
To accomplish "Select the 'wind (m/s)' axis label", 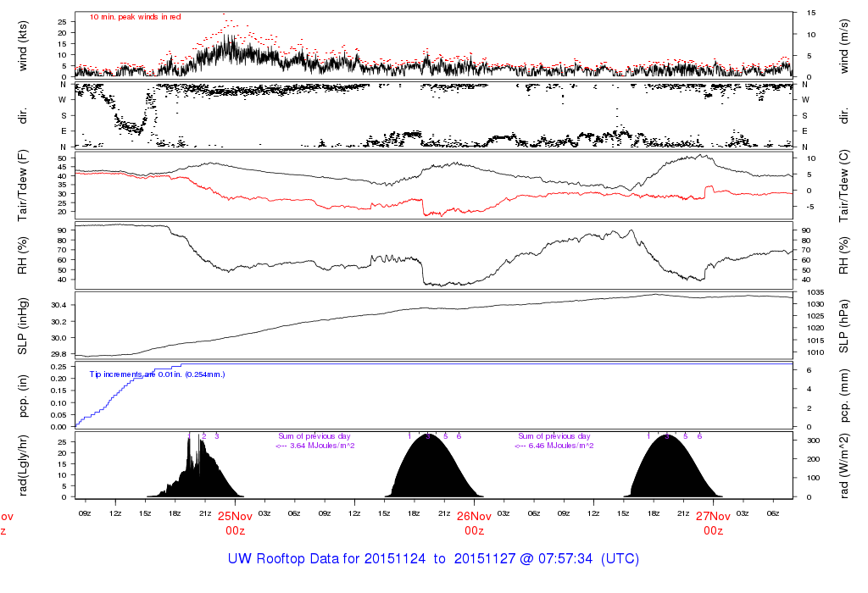I will click(x=843, y=46).
